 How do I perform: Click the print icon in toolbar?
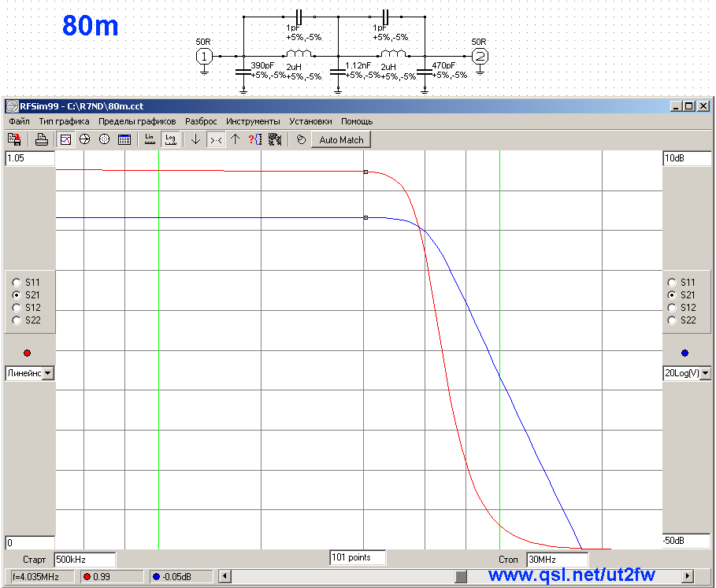pos(42,139)
